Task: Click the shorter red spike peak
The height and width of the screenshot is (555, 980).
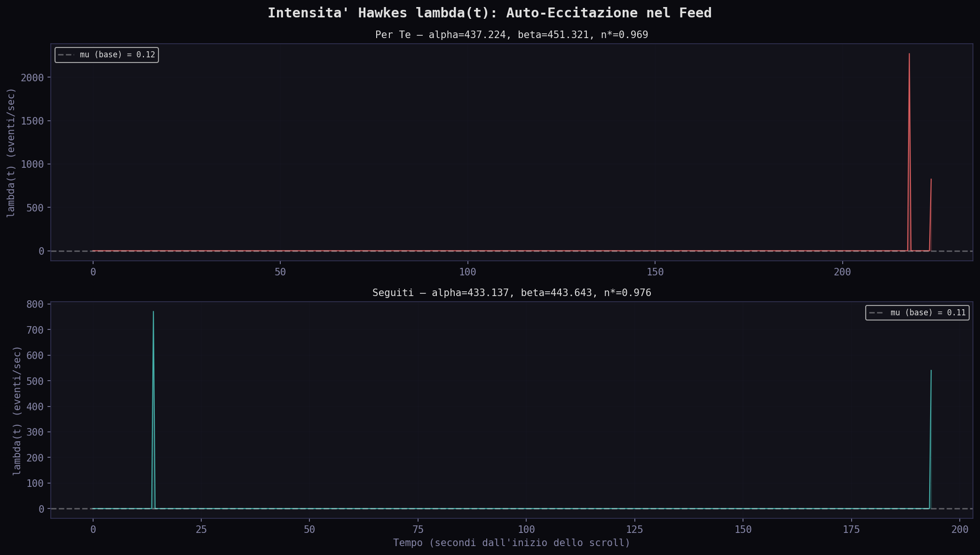Action: point(931,180)
